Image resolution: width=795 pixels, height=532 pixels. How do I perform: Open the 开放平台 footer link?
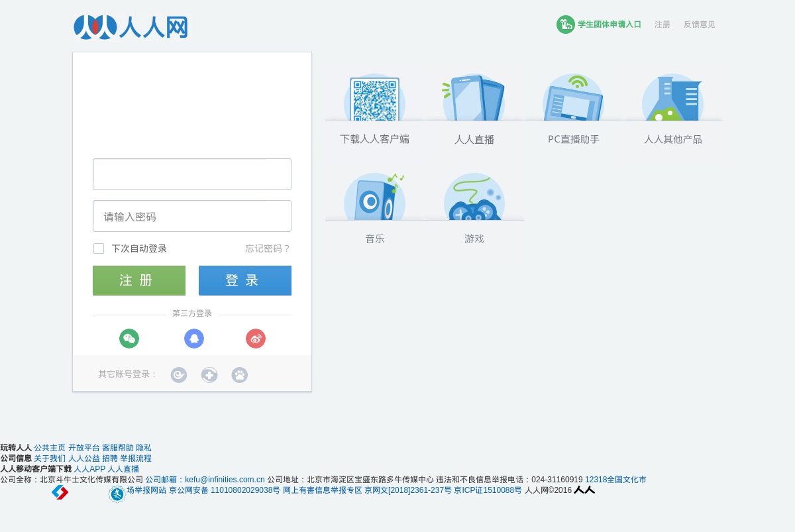click(84, 448)
